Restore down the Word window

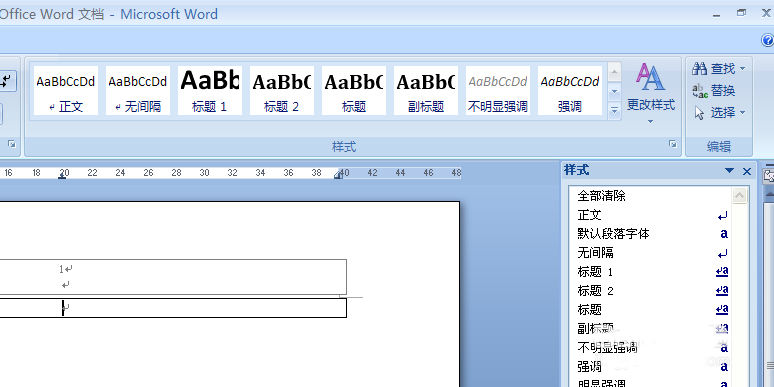741,13
